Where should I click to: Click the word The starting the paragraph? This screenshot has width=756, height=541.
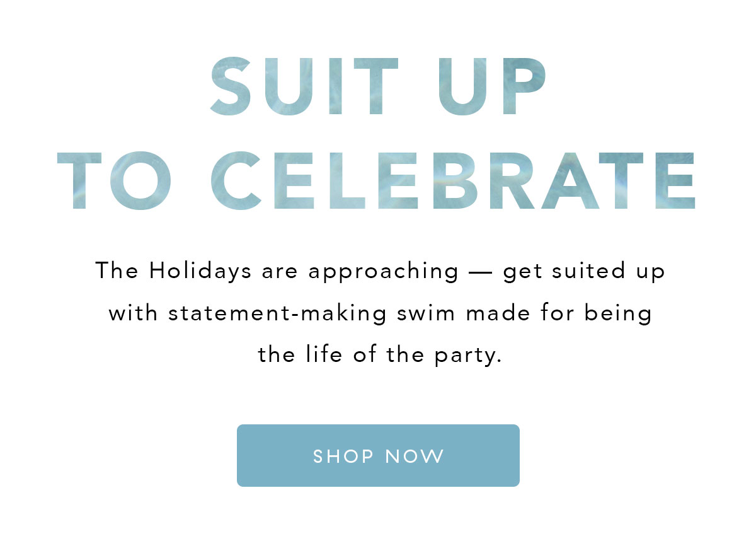pyautogui.click(x=117, y=272)
